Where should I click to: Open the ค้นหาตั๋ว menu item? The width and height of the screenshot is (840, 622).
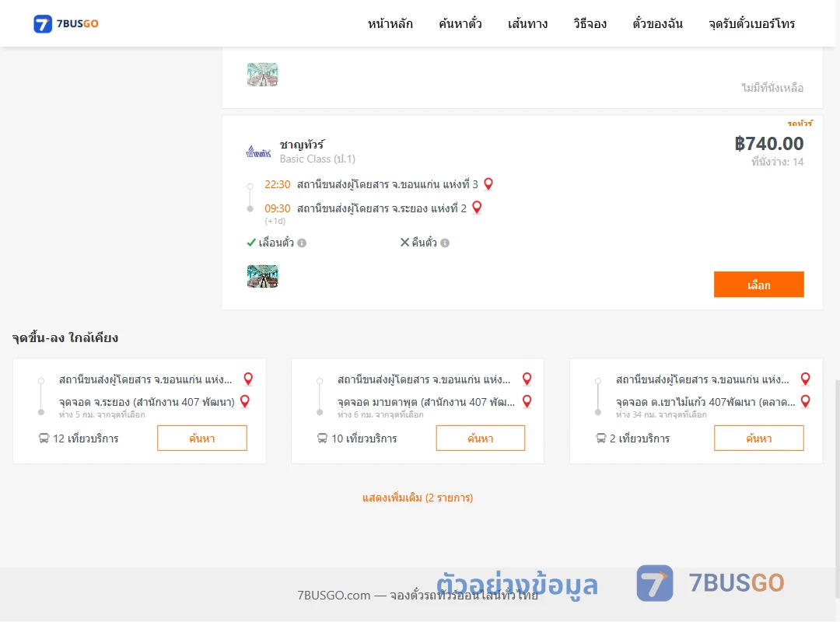tap(460, 23)
